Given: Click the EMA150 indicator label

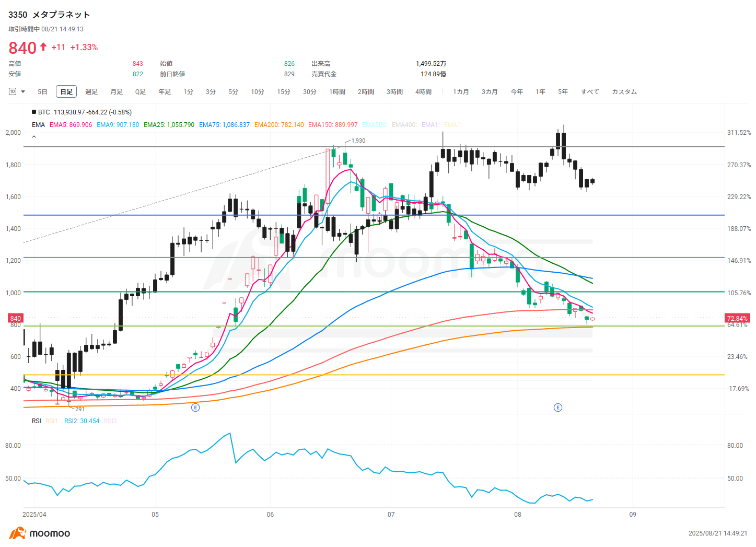Looking at the screenshot, I should pyautogui.click(x=333, y=125).
